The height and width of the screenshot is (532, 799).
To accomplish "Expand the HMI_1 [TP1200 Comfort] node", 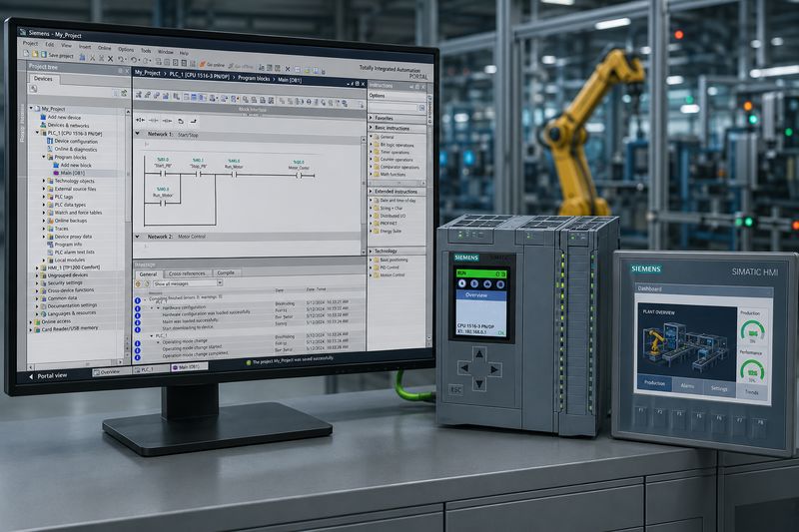I will [x=37, y=267].
